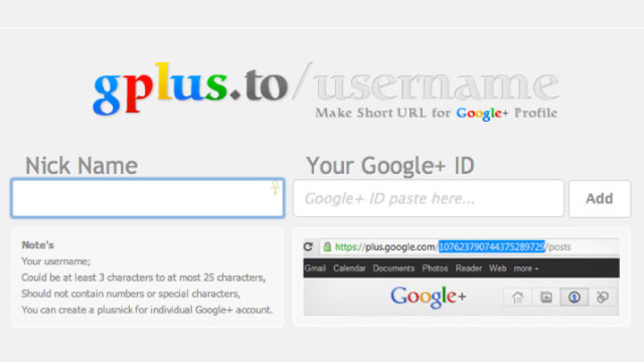
Task: Click the 'Nick Name' heading label
Action: click(82, 166)
